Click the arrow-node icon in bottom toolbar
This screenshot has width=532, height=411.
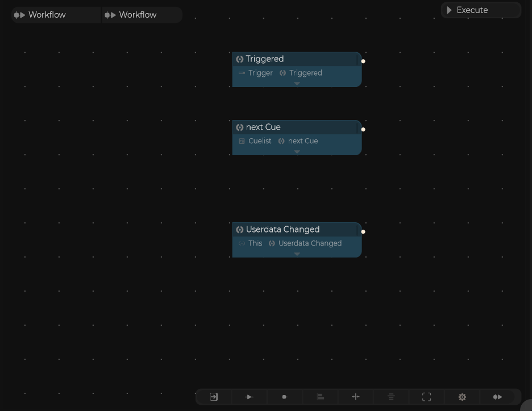pos(249,397)
